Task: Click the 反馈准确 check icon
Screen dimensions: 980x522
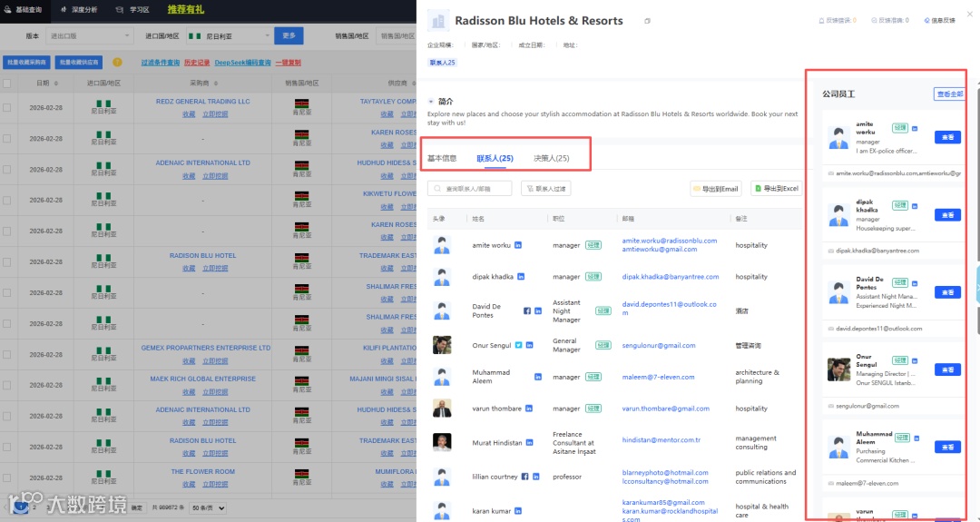Action: point(874,21)
